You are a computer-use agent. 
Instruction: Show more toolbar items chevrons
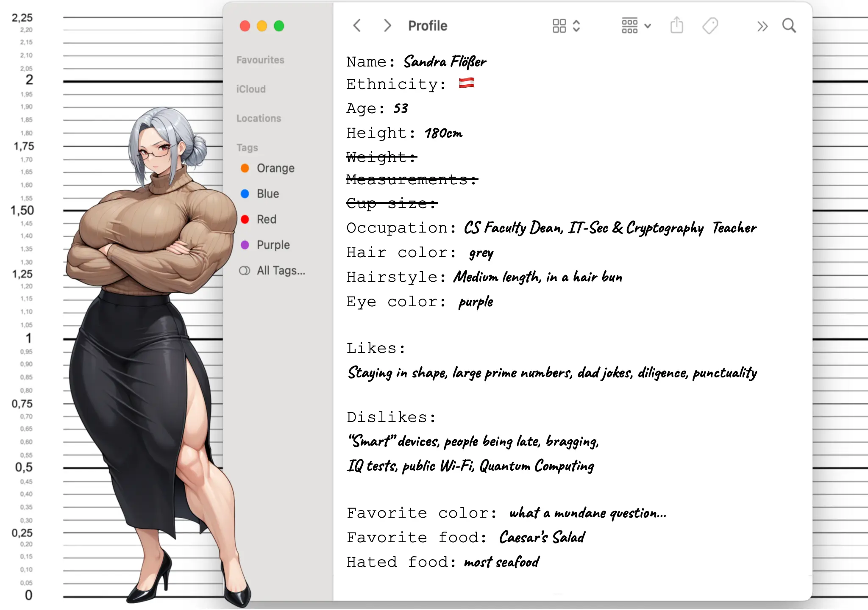pos(762,26)
